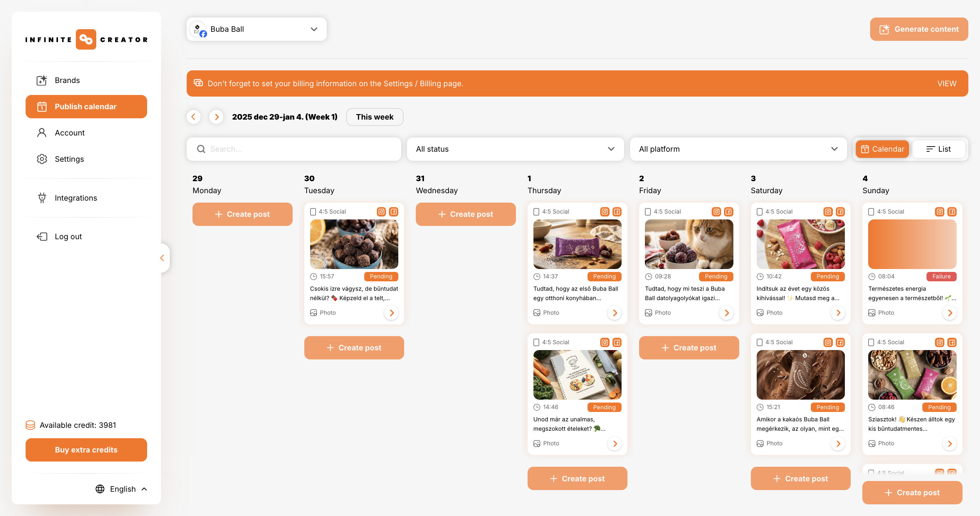Click the Instagram icon on Tuesday's post
The height and width of the screenshot is (516, 980).
point(381,212)
